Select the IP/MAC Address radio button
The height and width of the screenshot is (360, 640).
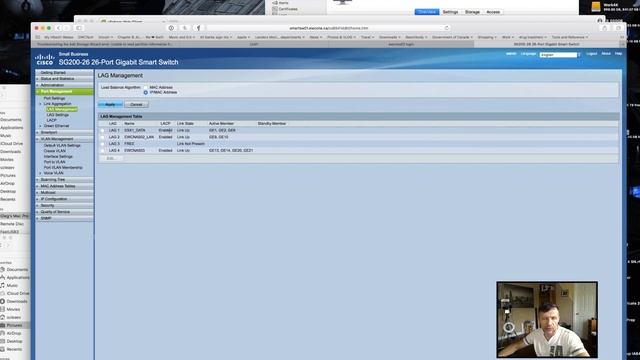146,93
